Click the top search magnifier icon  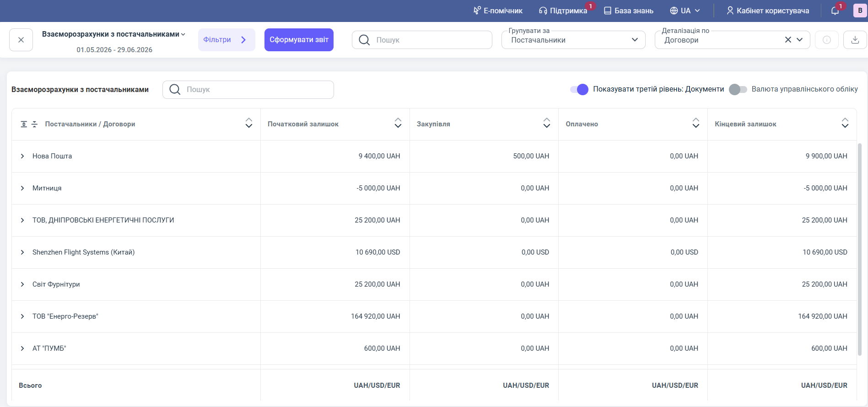(364, 40)
